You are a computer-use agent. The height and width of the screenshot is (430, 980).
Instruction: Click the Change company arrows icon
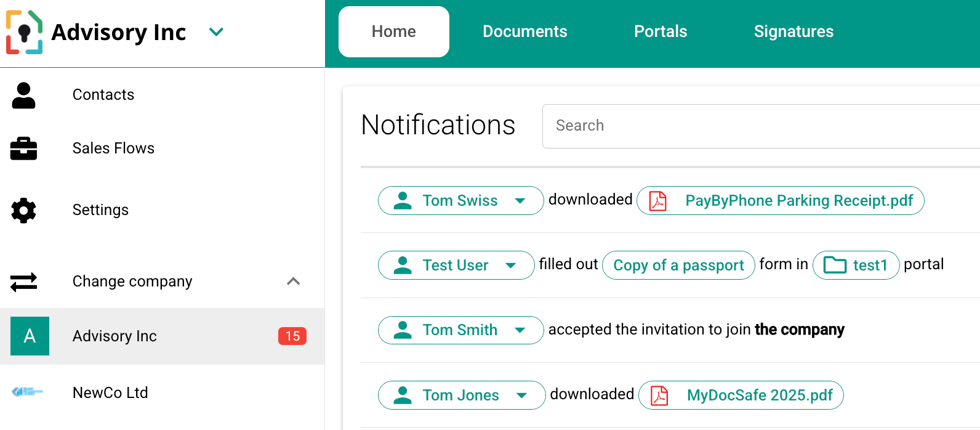click(x=24, y=282)
